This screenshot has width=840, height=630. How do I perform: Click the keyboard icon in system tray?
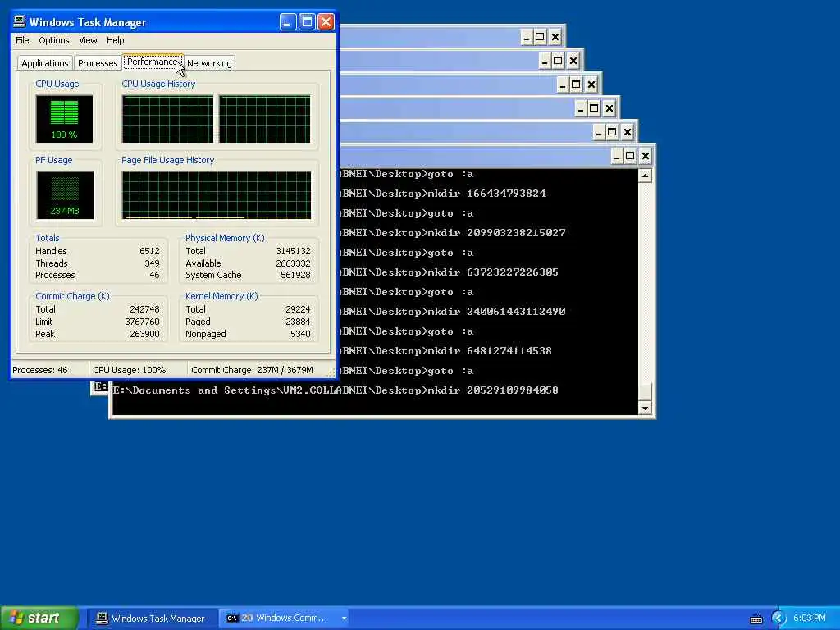(756, 619)
